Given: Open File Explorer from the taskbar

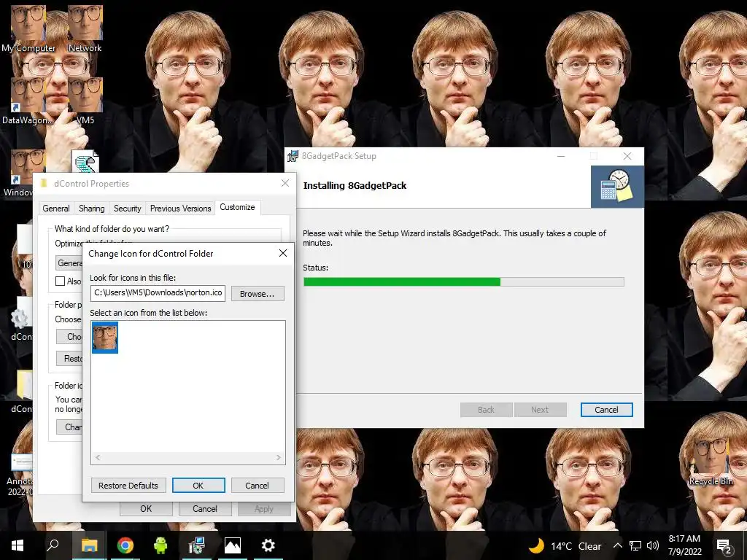Looking at the screenshot, I should tap(89, 545).
